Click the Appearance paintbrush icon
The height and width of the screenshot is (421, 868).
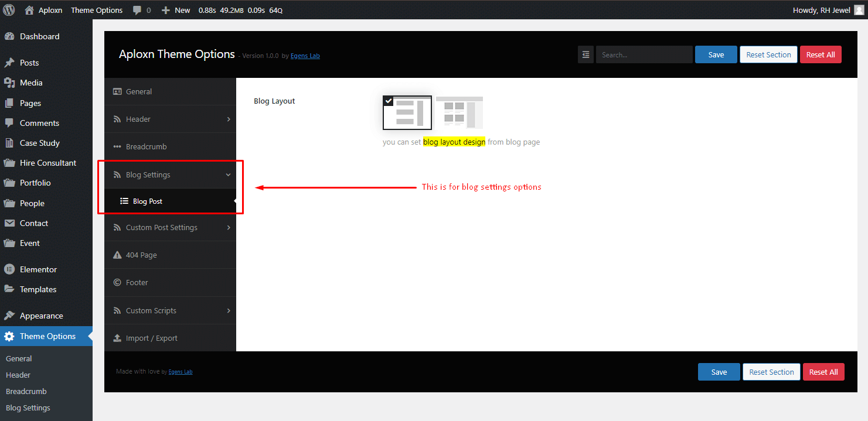click(x=9, y=316)
